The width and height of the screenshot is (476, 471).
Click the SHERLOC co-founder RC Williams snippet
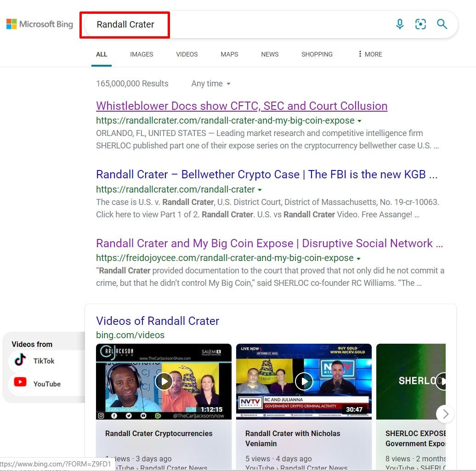pyautogui.click(x=270, y=277)
